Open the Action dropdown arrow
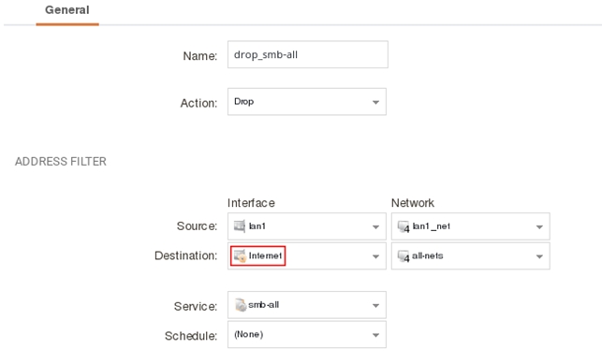Screen dimensions: 602x364 (375, 102)
